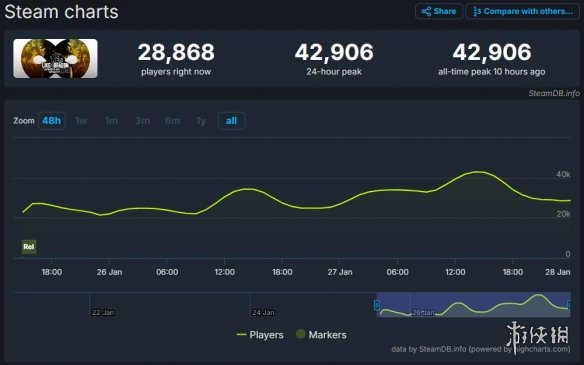Toggle the Markers series in legend
Image resolution: width=584 pixels, height=365 pixels.
[321, 334]
